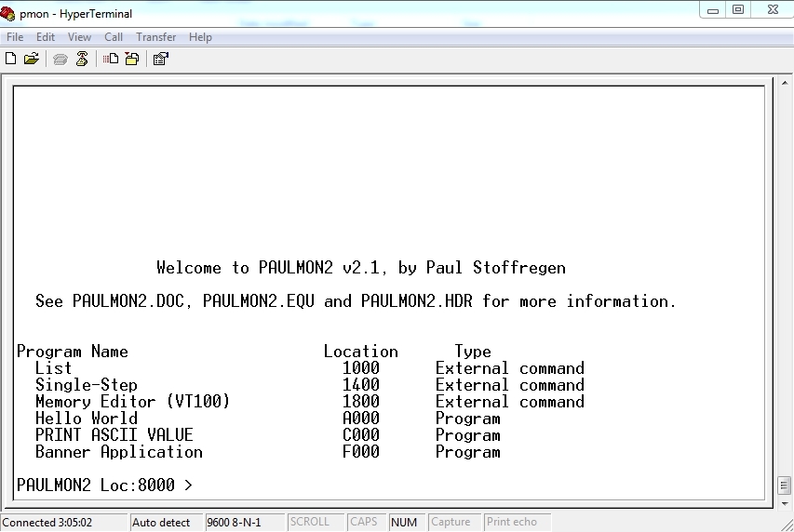Click the '9600 8-N-1' status entry

point(245,523)
